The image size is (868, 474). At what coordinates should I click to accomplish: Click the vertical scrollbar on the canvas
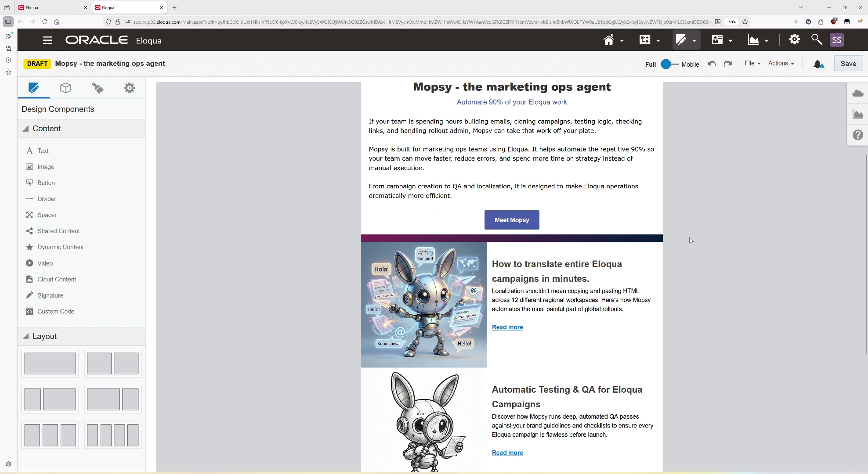(866, 255)
